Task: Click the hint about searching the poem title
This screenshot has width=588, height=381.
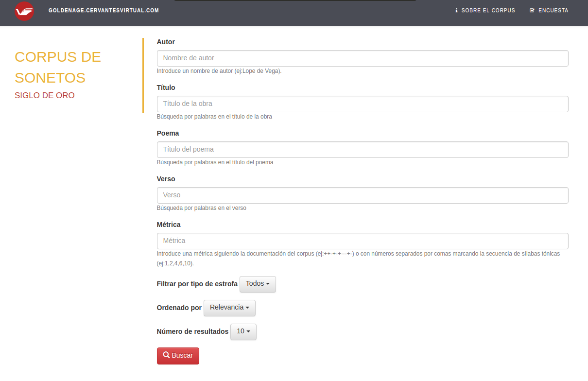Action: 215,162
